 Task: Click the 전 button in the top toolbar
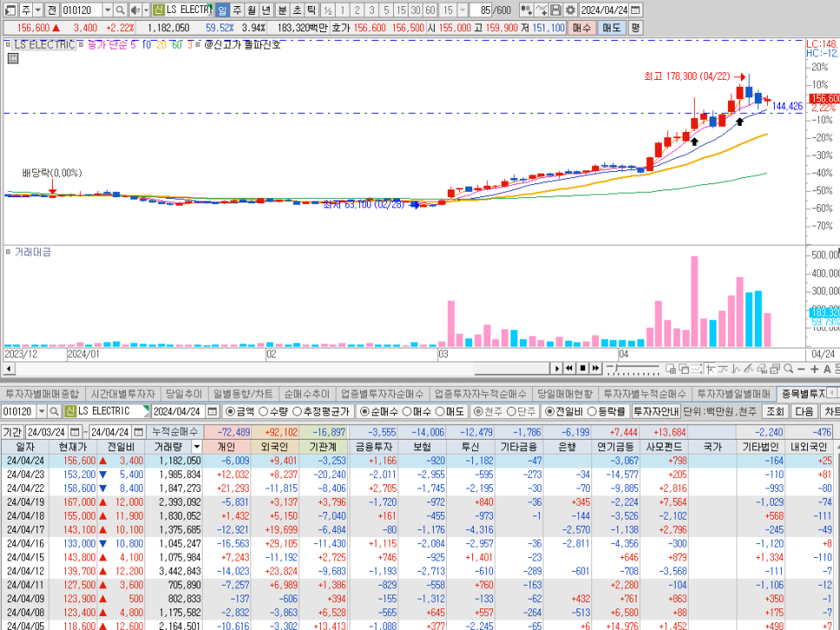tap(51, 10)
